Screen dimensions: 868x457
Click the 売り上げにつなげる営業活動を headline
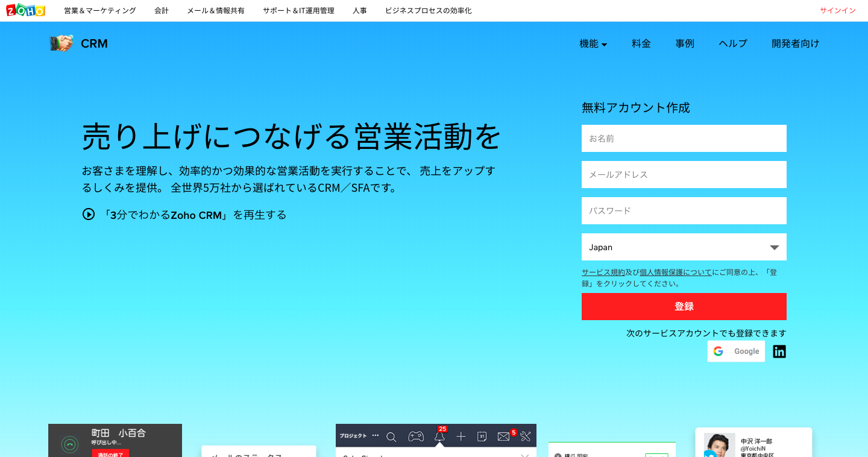[x=292, y=136]
